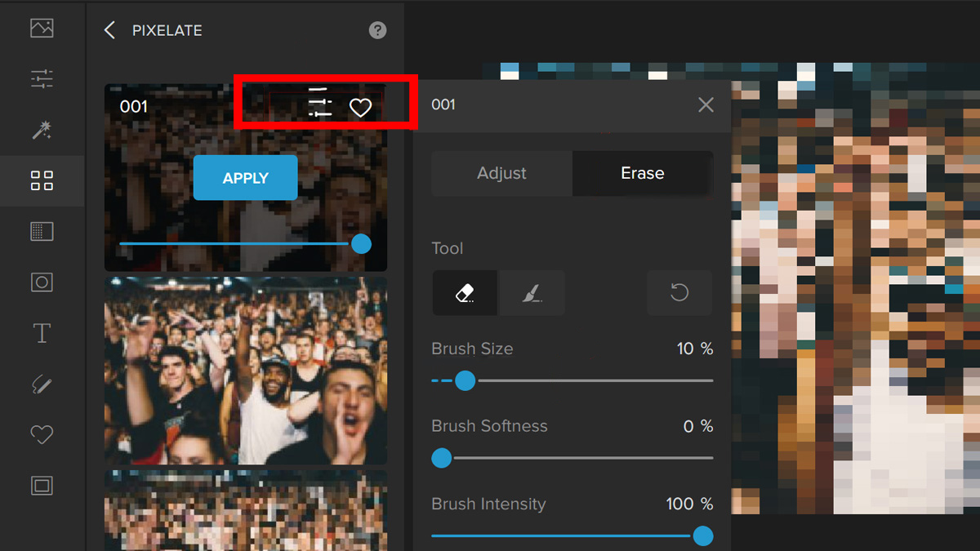Open the Textures sidebar icon

pos(42,232)
